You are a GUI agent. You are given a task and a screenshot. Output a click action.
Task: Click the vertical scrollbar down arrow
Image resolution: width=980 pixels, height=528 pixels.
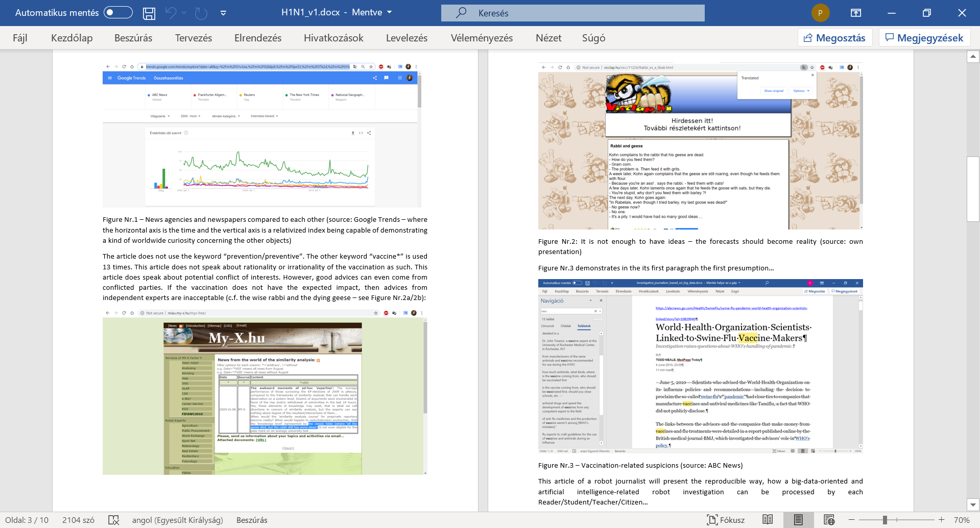(x=973, y=504)
